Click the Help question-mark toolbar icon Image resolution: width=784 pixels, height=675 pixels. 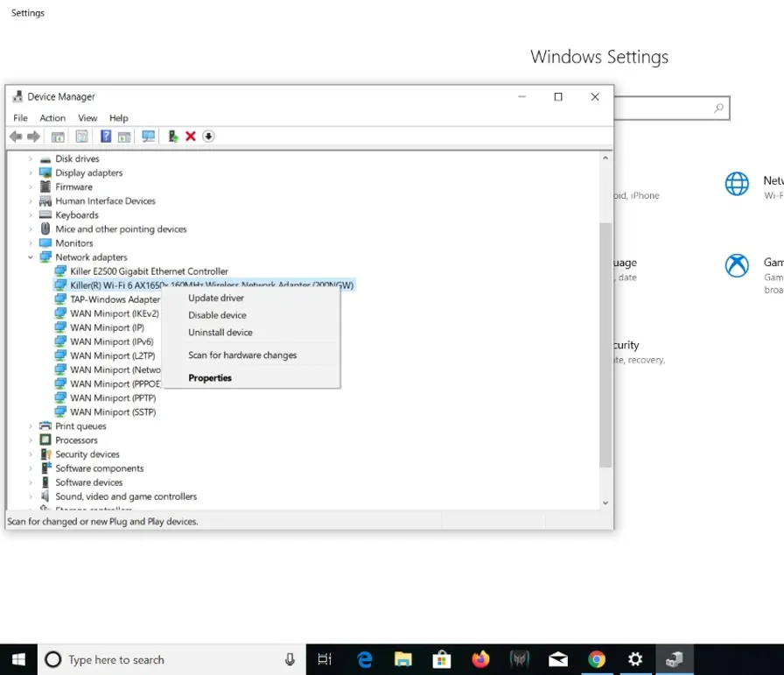106,136
